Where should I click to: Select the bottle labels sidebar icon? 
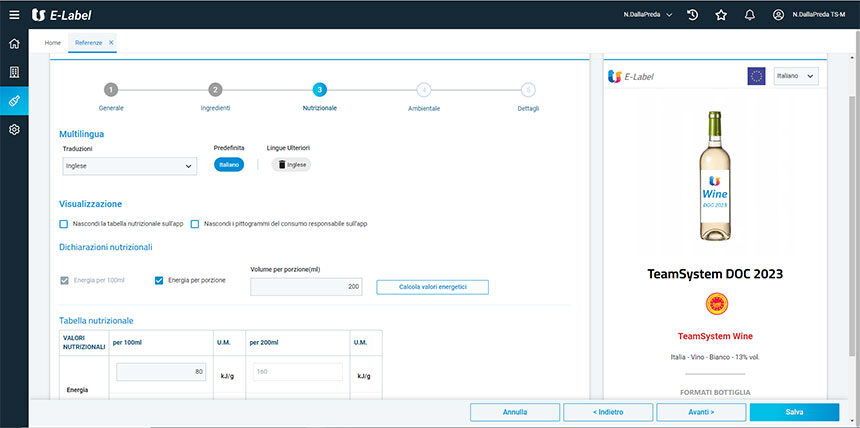[x=14, y=100]
